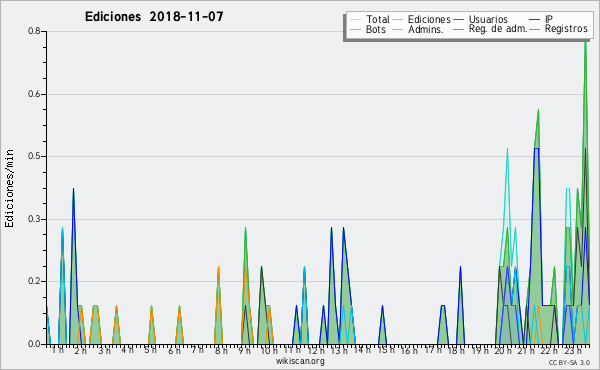Click the '13 h' x-axis label
This screenshot has height=370, width=600.
(x=339, y=350)
